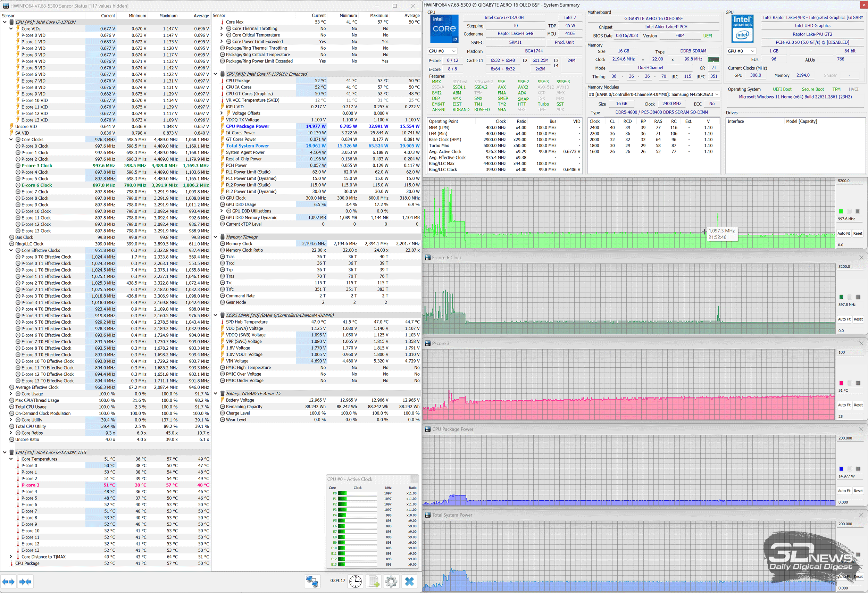
Task: Select the Remaining Capacity battery row
Action: (x=320, y=407)
